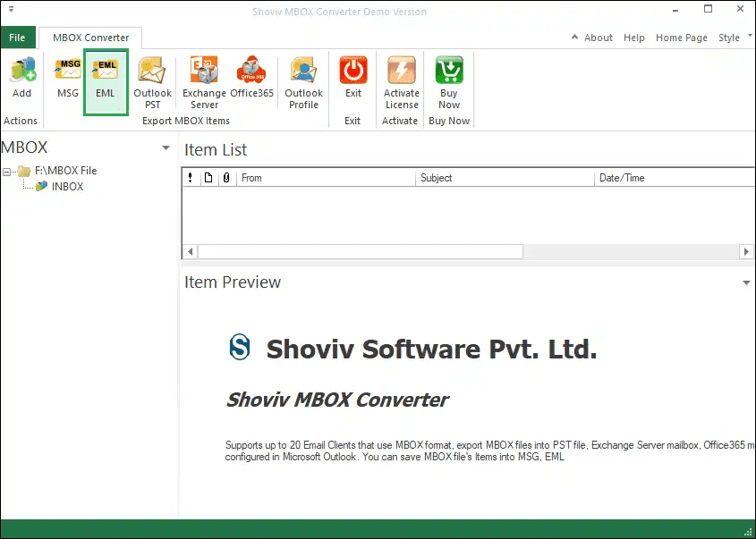Minimize the Shoviv MBOX Converter window
Viewport: 756px width, 539px height.
coord(675,9)
